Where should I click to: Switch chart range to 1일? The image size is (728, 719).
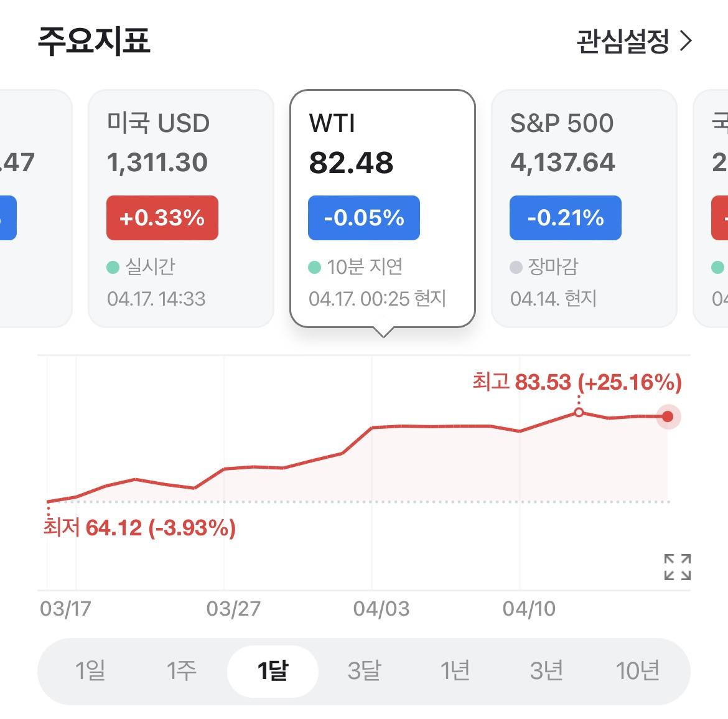click(x=90, y=671)
